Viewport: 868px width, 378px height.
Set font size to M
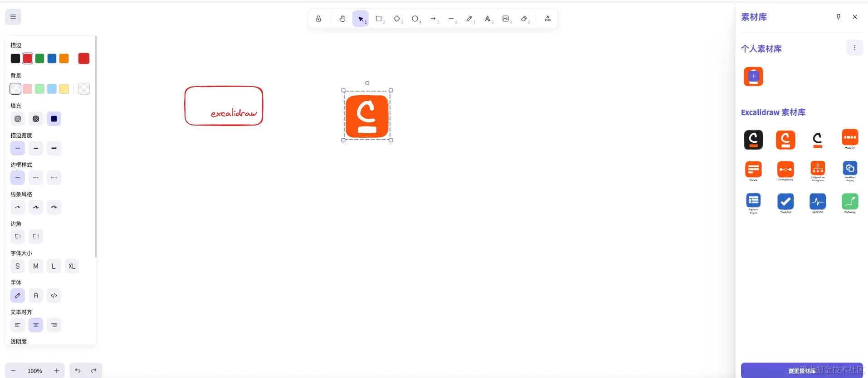pyautogui.click(x=36, y=266)
